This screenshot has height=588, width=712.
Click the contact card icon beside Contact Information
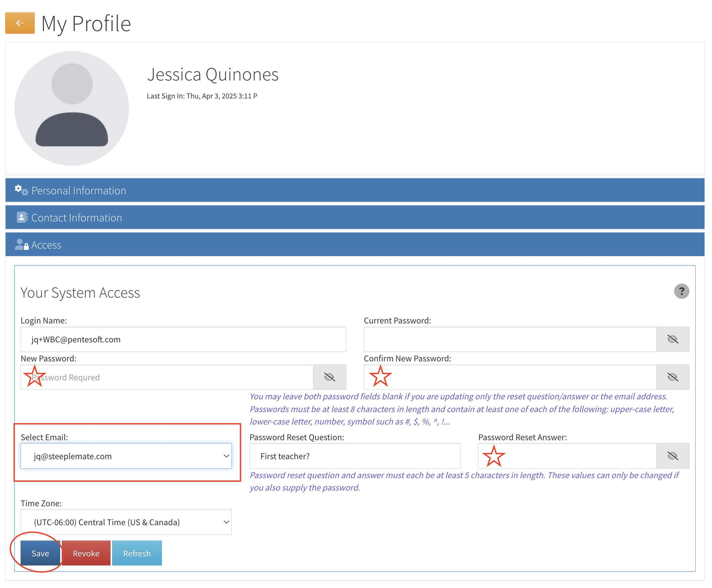[22, 217]
